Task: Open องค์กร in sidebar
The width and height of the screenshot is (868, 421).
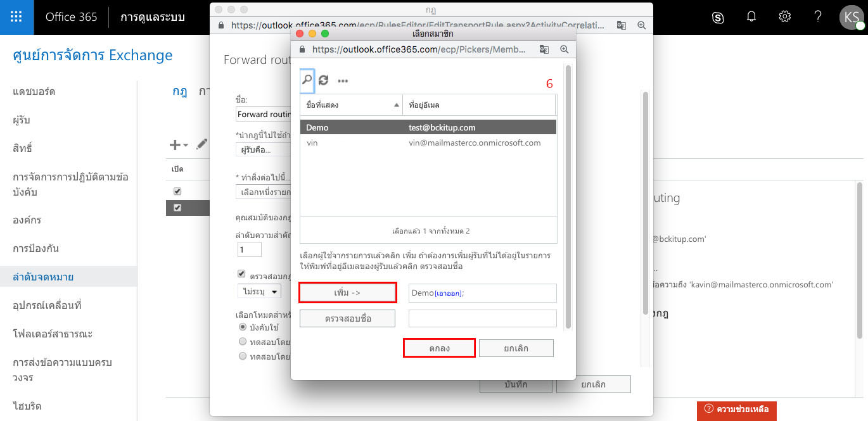Action: pos(27,220)
